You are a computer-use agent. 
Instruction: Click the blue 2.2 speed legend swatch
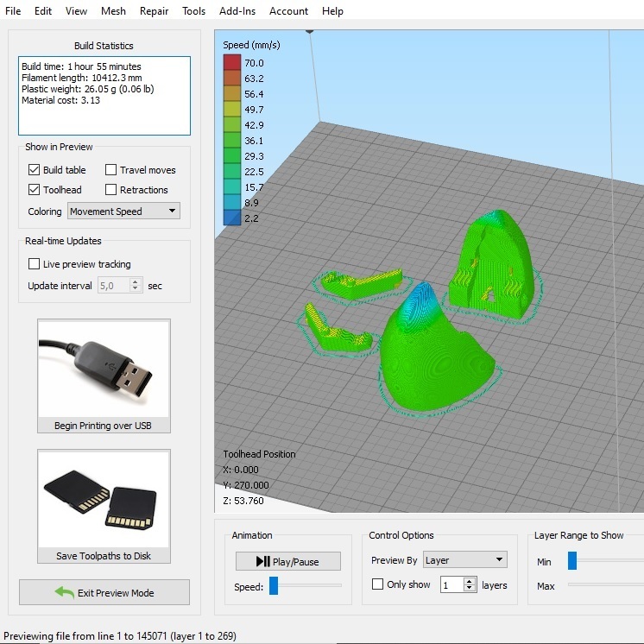[232, 218]
